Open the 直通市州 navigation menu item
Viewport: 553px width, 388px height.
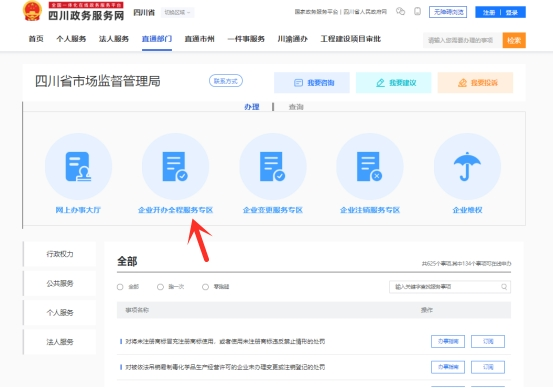pyautogui.click(x=200, y=39)
